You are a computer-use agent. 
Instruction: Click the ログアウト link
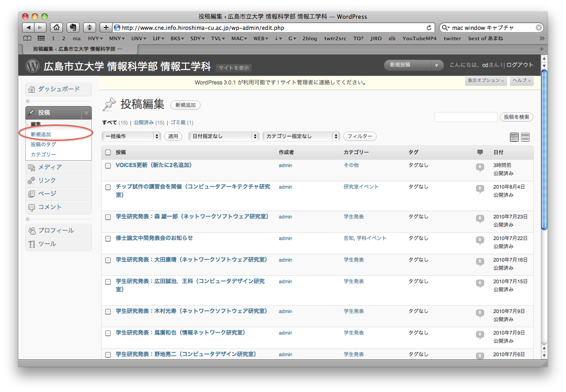coord(520,65)
